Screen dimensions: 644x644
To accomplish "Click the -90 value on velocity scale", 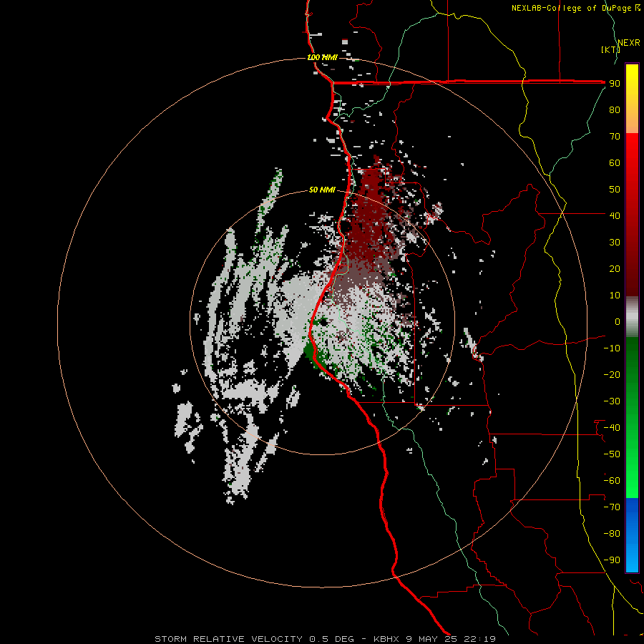I will pos(612,560).
